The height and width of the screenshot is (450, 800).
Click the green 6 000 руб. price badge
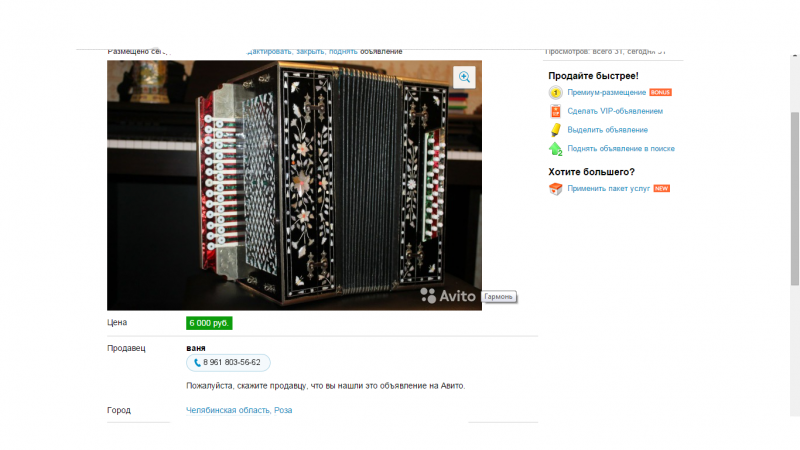pyautogui.click(x=209, y=323)
